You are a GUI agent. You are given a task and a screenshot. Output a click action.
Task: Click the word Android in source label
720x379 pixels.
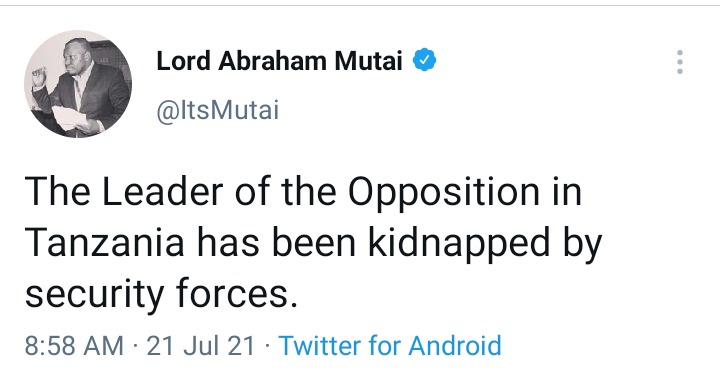pyautogui.click(x=455, y=345)
